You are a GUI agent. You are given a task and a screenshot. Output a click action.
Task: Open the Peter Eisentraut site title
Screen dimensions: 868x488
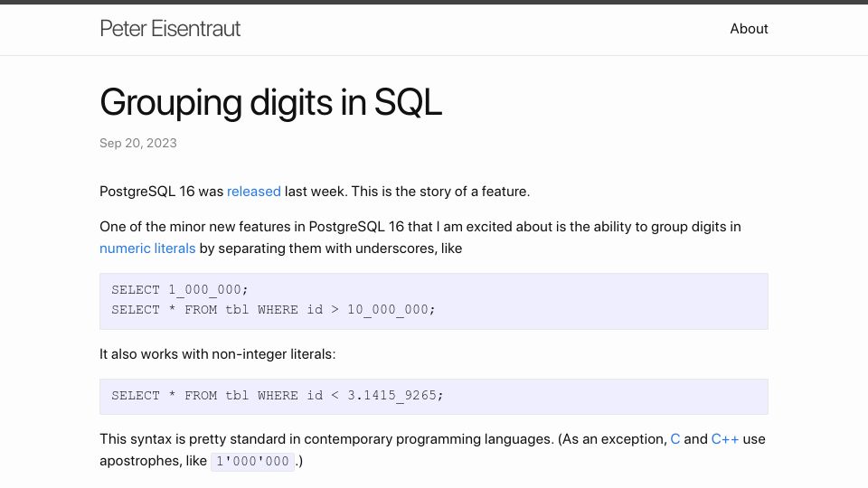point(170,29)
